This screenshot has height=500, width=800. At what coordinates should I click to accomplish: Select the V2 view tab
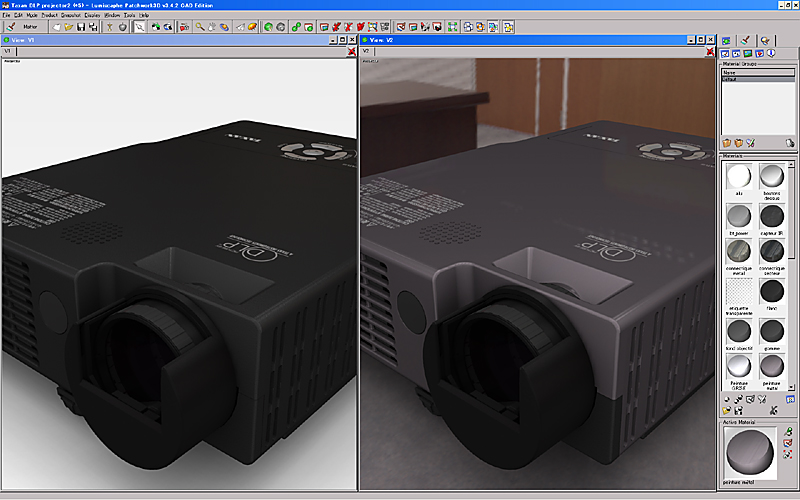(366, 50)
